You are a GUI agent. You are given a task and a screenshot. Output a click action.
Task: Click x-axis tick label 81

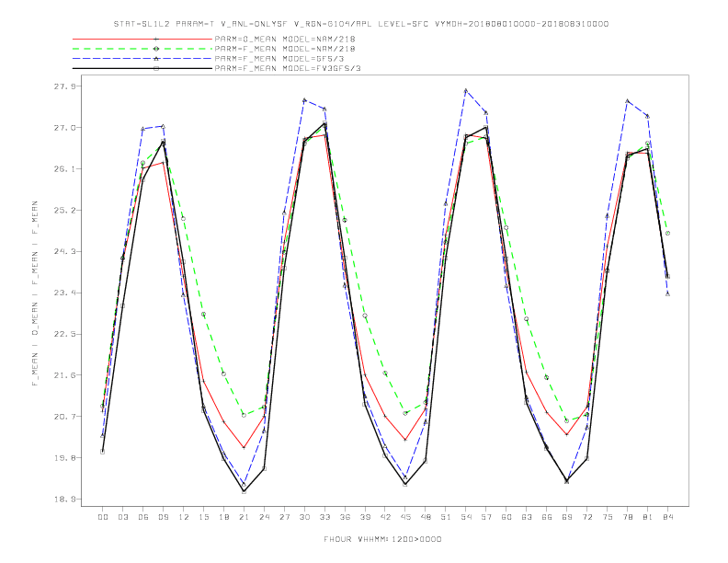coord(648,517)
